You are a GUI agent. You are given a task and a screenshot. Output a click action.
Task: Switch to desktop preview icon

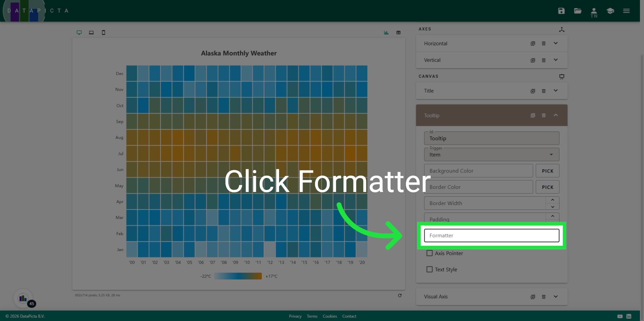79,33
